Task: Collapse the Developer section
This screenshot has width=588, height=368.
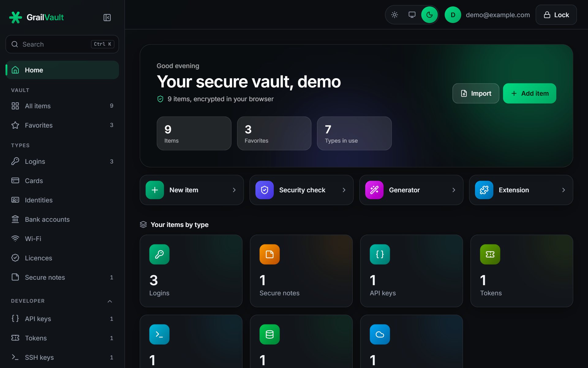Action: 110,301
